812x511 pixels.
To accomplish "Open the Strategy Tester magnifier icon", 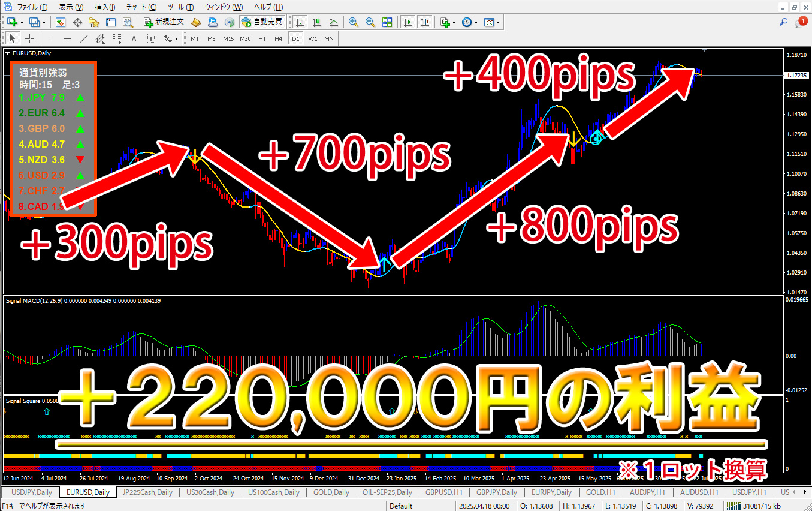I will coord(128,22).
